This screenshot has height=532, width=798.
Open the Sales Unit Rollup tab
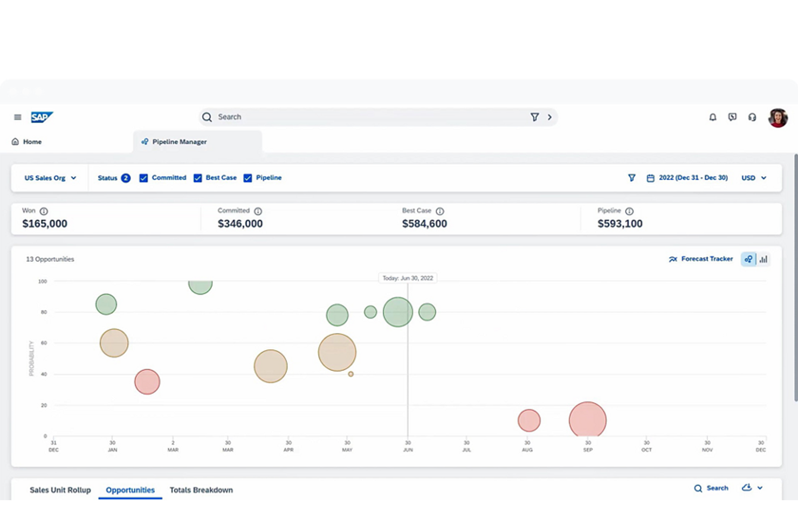pos(60,490)
